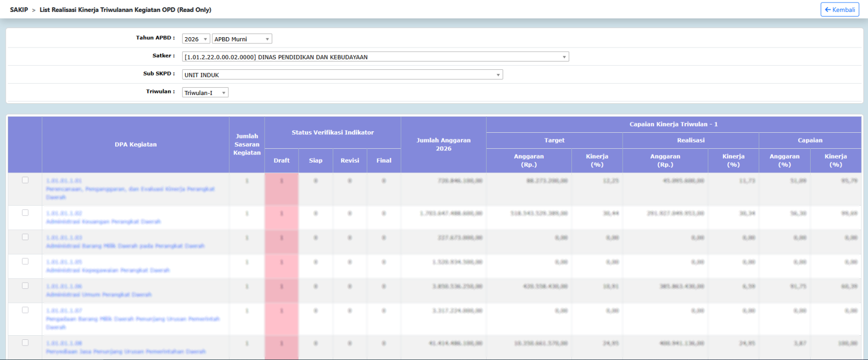Open the Tahun APBD 2026 year dropdown

click(196, 39)
